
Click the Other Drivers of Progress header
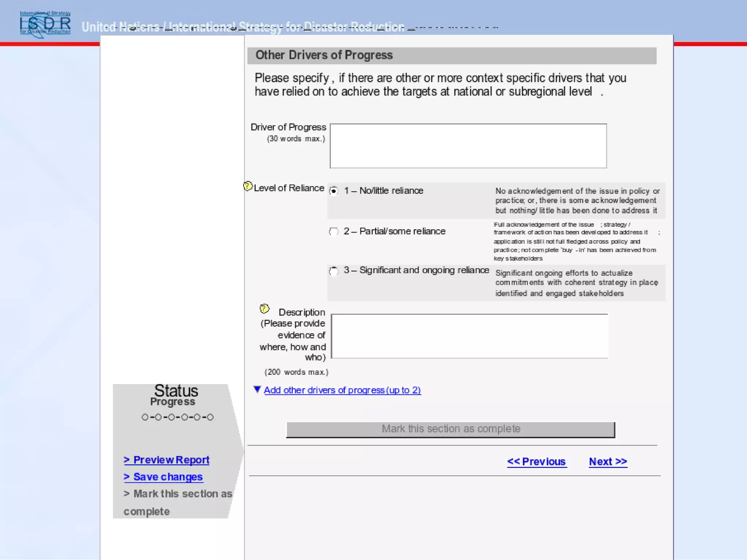[x=324, y=55]
